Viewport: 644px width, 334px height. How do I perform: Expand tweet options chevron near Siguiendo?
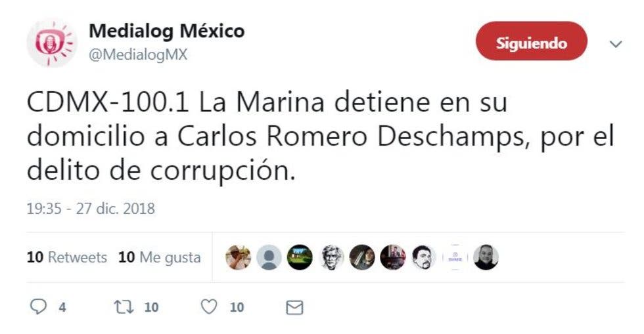coord(616,44)
